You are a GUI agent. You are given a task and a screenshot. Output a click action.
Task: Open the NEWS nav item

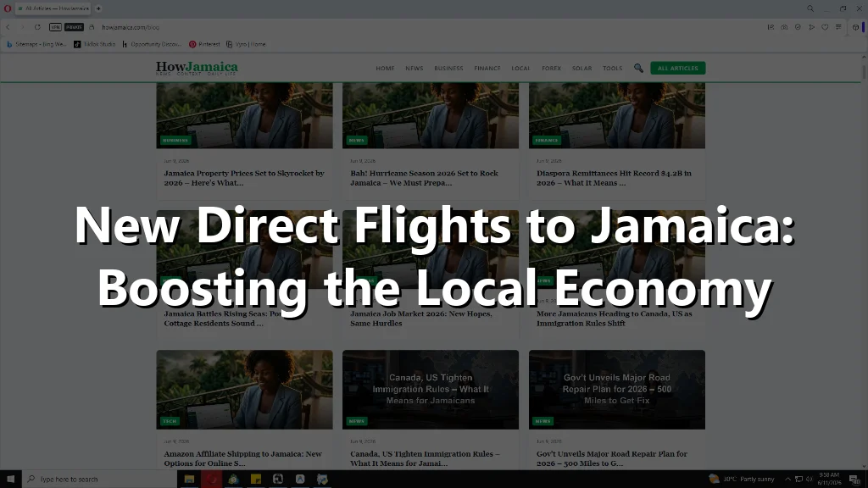coord(414,68)
